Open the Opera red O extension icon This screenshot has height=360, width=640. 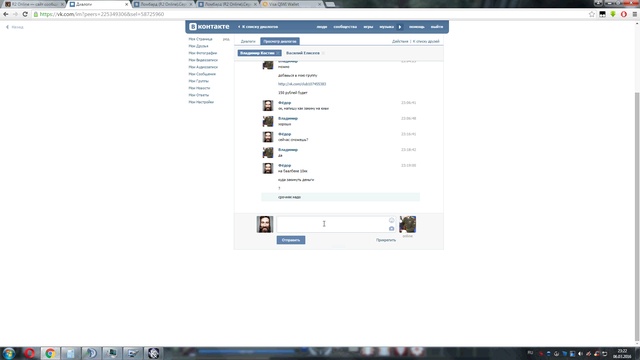coord(624,14)
